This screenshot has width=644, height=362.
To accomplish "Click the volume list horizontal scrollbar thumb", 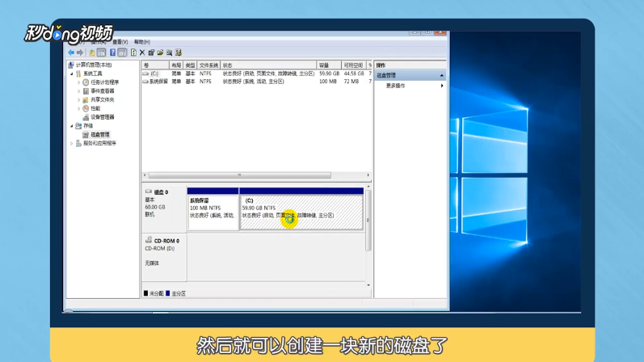I will (x=239, y=175).
